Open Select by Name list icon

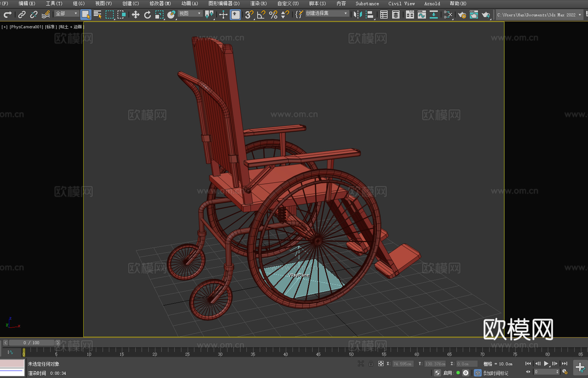click(98, 14)
